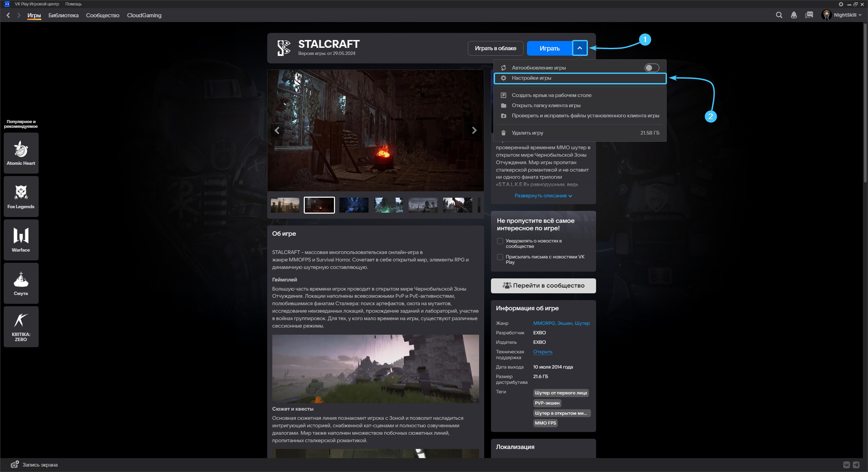Image resolution: width=868 pixels, height=472 pixels.
Task: Click the screen recording camera icon
Action: [x=15, y=465]
